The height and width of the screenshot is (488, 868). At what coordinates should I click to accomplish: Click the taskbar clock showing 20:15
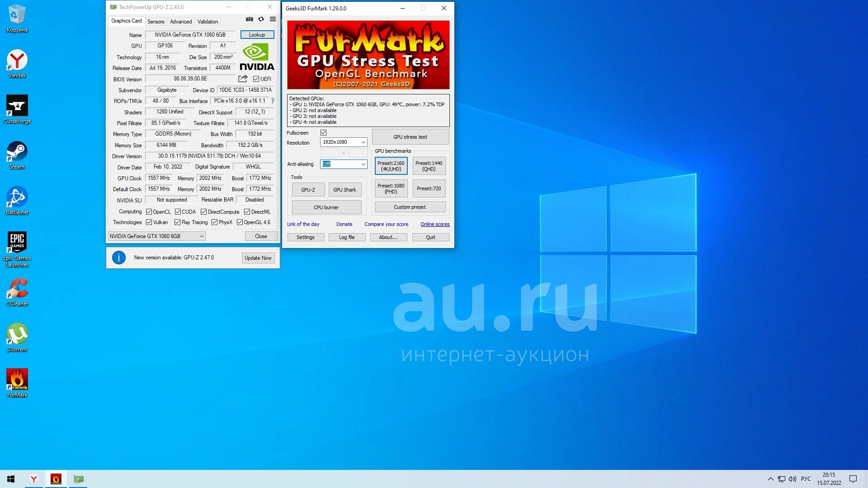click(829, 479)
